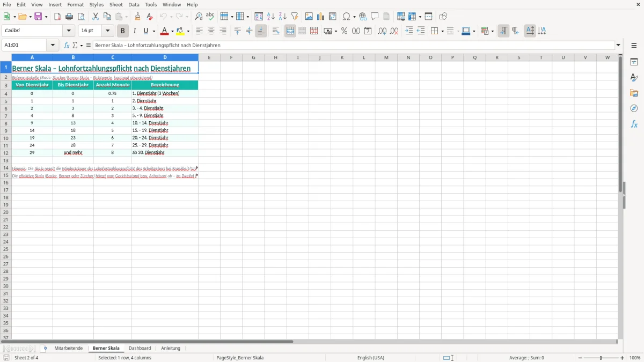This screenshot has width=644, height=362.
Task: Toggle Underline formatting
Action: 146,31
